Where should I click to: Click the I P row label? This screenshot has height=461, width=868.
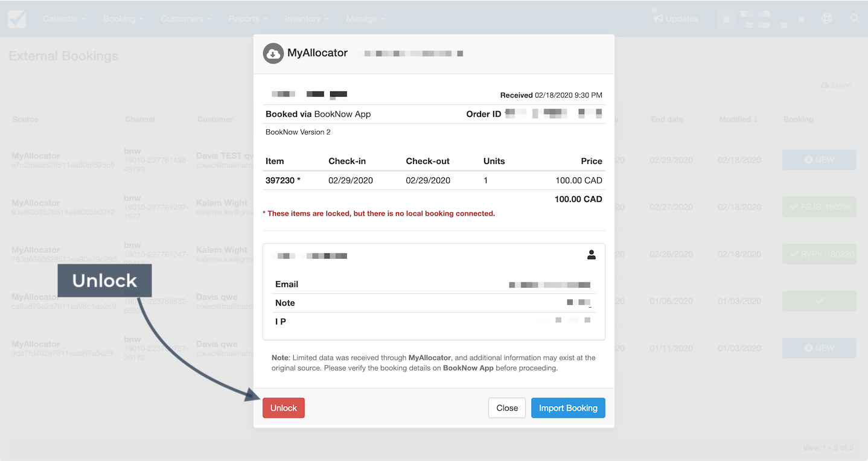281,322
